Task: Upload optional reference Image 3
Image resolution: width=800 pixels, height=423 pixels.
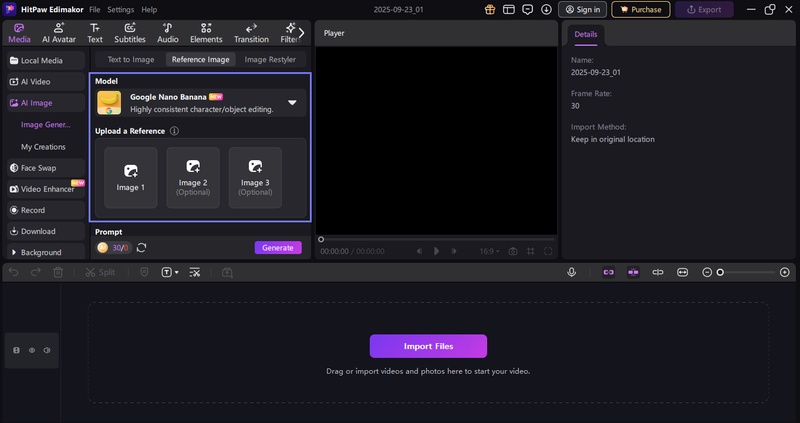Action: (255, 178)
